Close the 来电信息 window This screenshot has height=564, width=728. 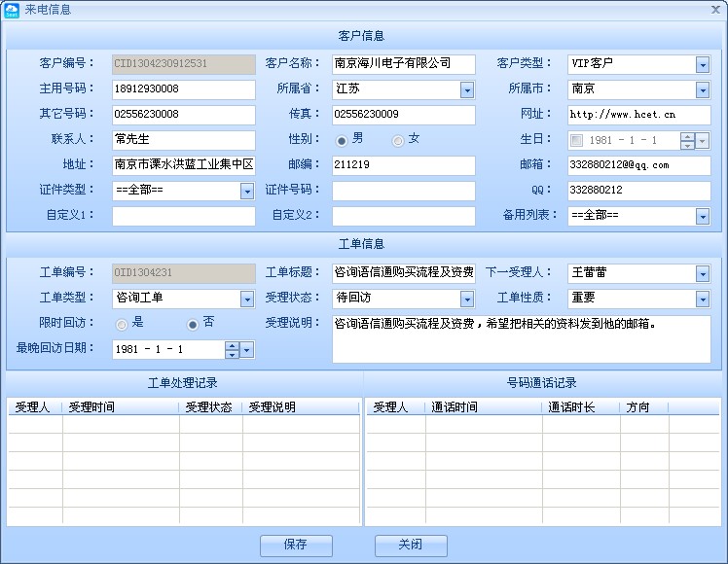point(715,10)
